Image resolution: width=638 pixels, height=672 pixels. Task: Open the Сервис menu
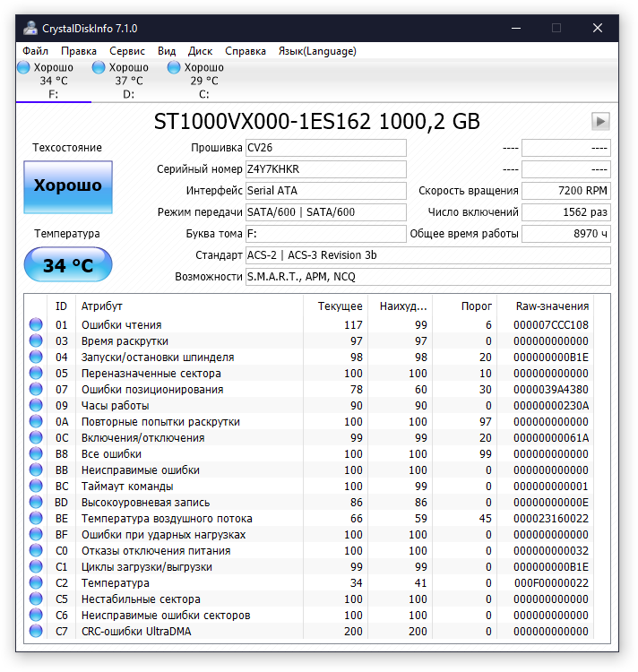click(x=127, y=51)
